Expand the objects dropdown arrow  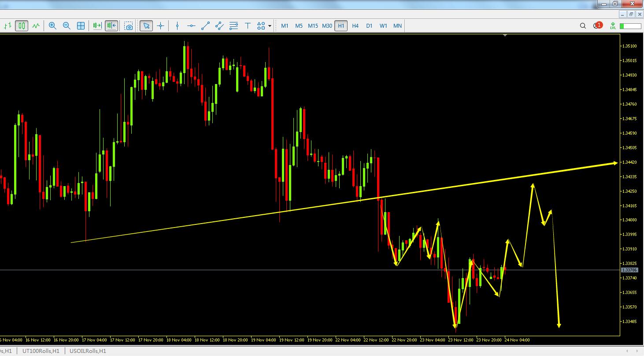(x=270, y=26)
